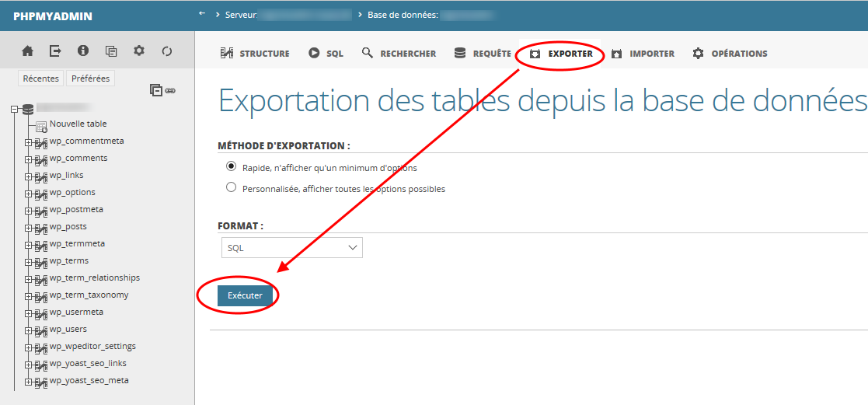The height and width of the screenshot is (405, 868).
Task: Collapse the database tree root
Action: [x=15, y=110]
